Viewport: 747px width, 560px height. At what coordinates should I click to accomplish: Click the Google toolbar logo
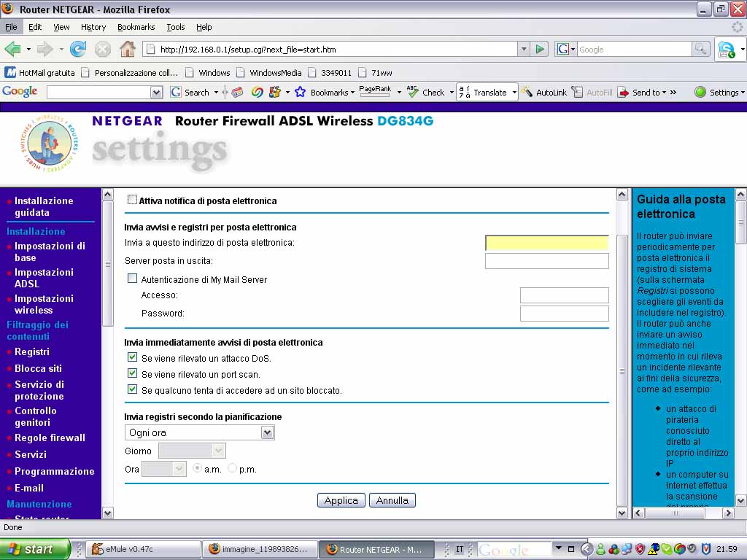[x=20, y=91]
